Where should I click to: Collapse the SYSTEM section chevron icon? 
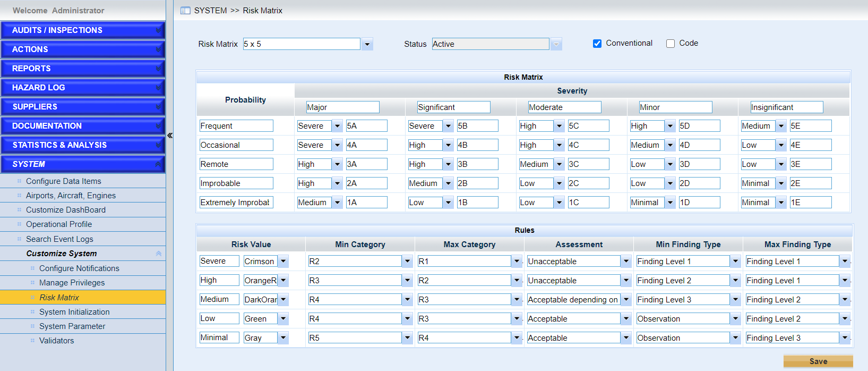coord(158,164)
